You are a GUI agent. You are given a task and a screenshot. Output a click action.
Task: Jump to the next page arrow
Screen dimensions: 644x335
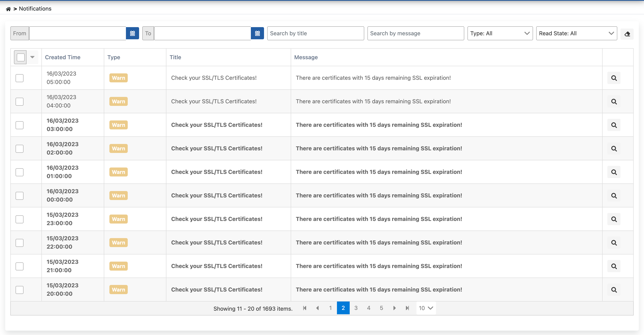tap(394, 308)
